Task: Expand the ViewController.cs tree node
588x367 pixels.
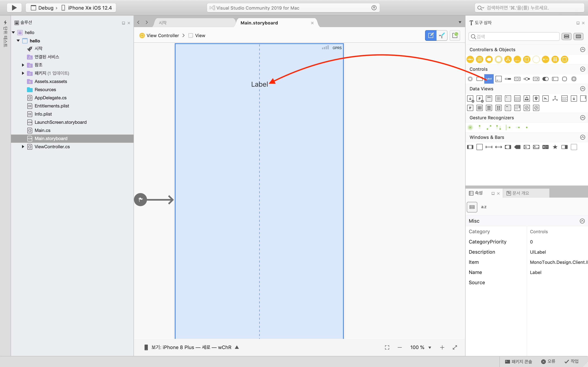Action: [x=23, y=147]
